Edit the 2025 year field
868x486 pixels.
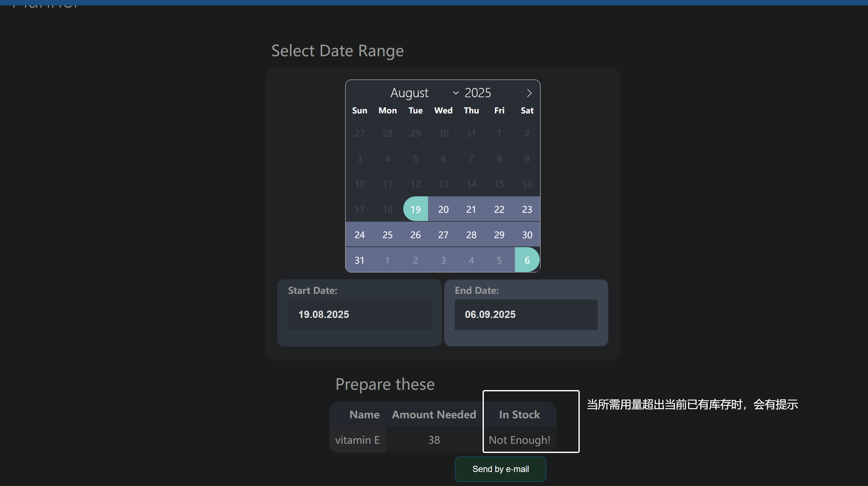tap(478, 93)
